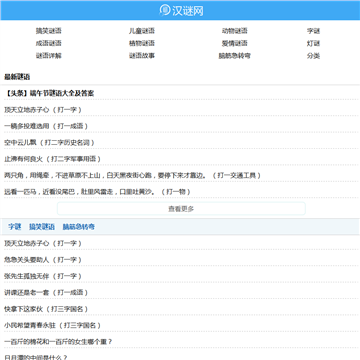Open the 两只角，用绳牵 riddle
The width and height of the screenshot is (360, 360).
(x=132, y=175)
